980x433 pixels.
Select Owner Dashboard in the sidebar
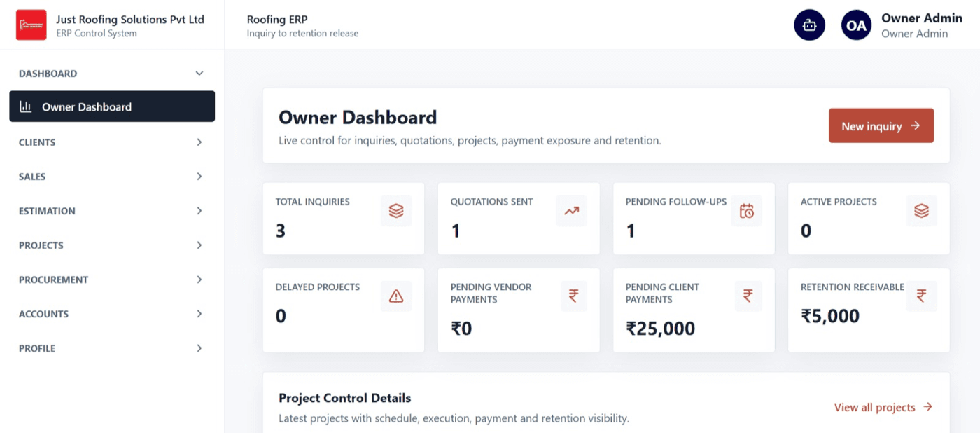[x=112, y=106]
